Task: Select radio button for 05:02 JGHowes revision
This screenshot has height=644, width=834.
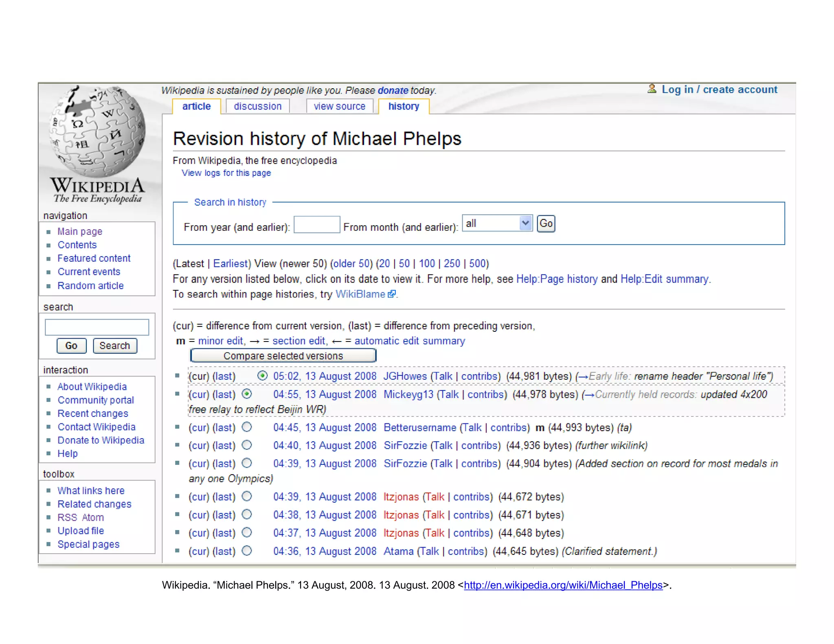Action: 263,376
